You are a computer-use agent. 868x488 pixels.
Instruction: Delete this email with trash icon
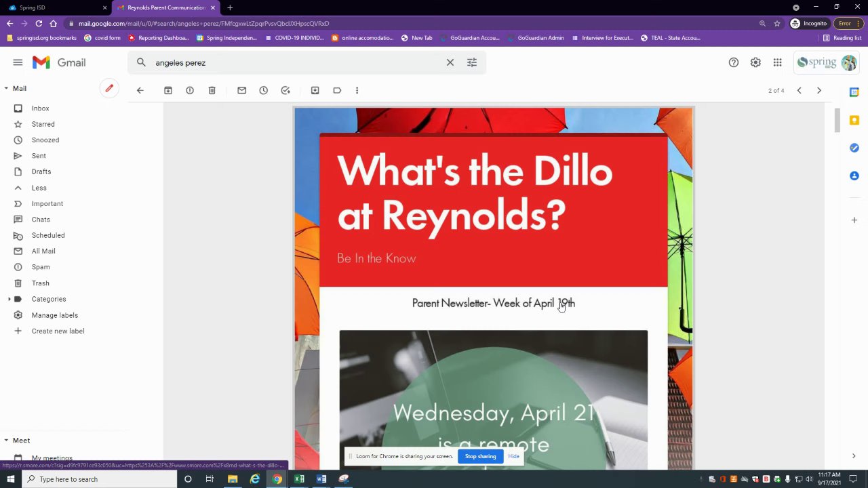tap(212, 90)
